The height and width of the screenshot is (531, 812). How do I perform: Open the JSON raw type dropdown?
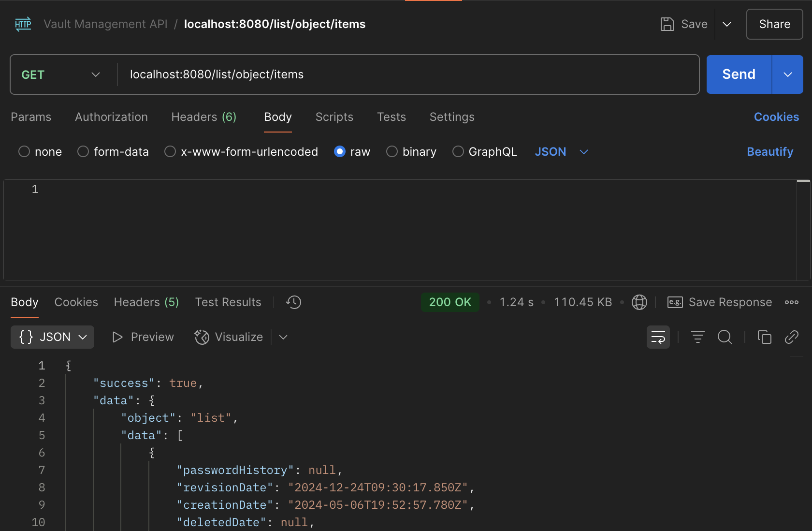(562, 152)
